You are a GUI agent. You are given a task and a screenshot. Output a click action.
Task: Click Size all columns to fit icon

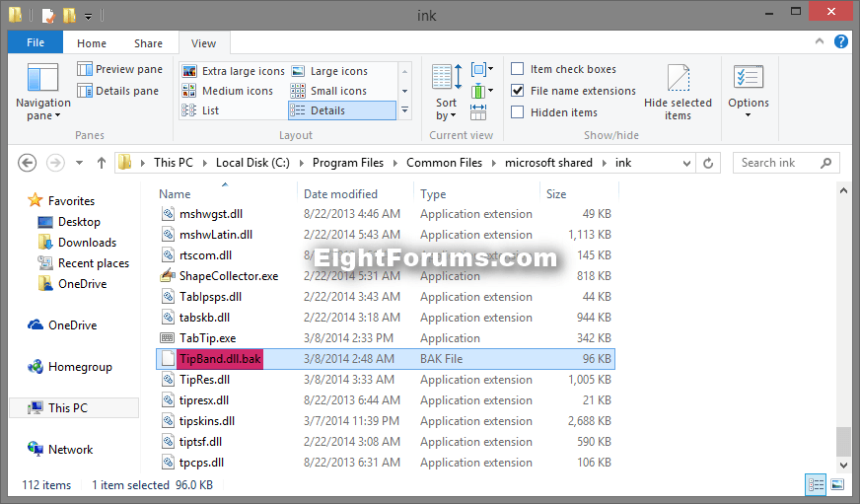click(478, 111)
